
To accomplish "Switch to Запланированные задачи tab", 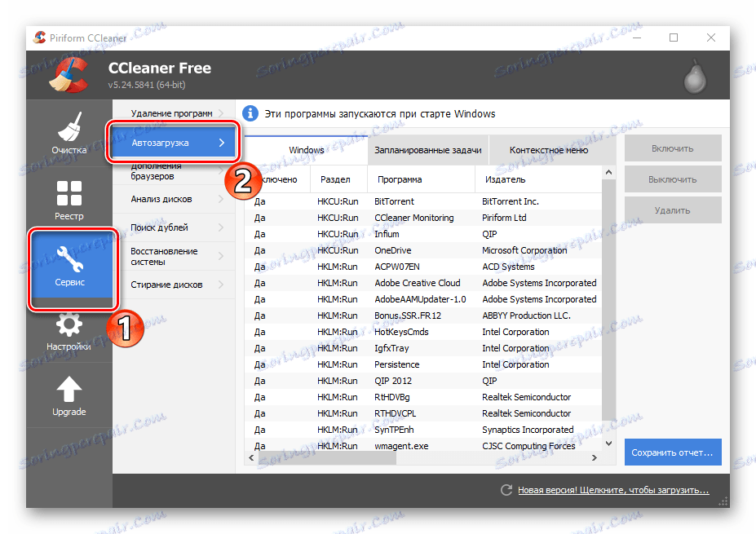I will click(x=428, y=150).
